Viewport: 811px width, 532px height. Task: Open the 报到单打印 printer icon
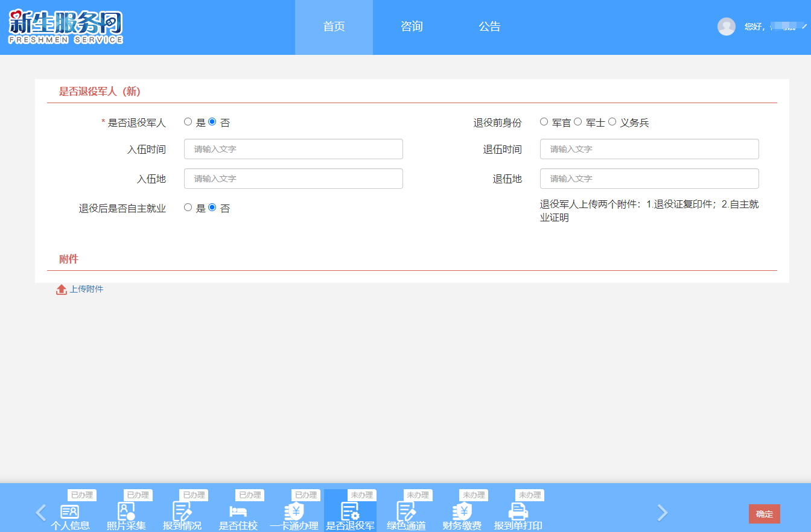pos(518,511)
